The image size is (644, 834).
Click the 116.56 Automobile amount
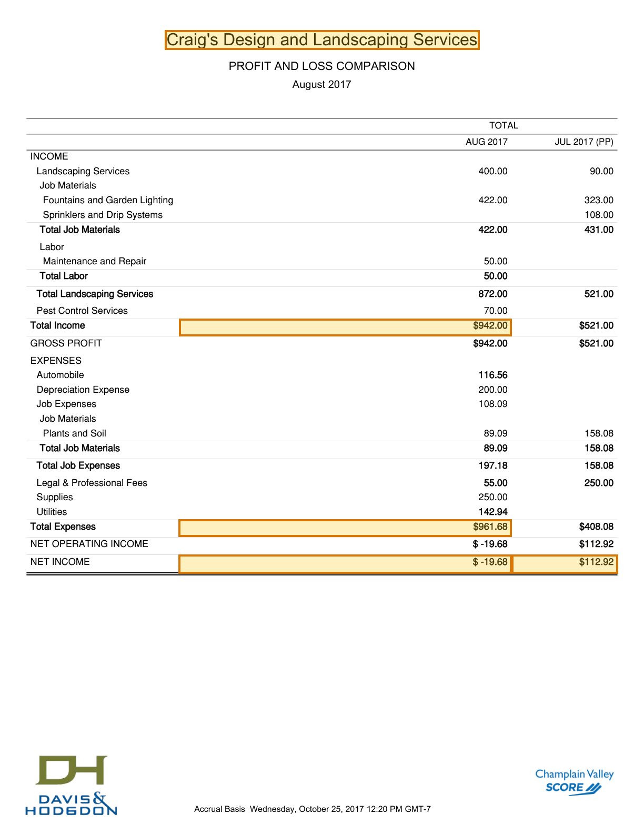[493, 375]
